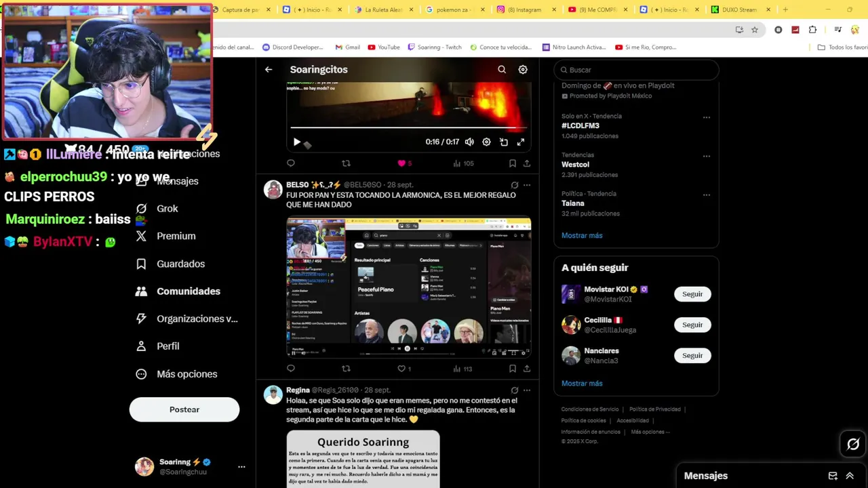Close the Instagram browser tab
The height and width of the screenshot is (488, 868).
point(554,9)
